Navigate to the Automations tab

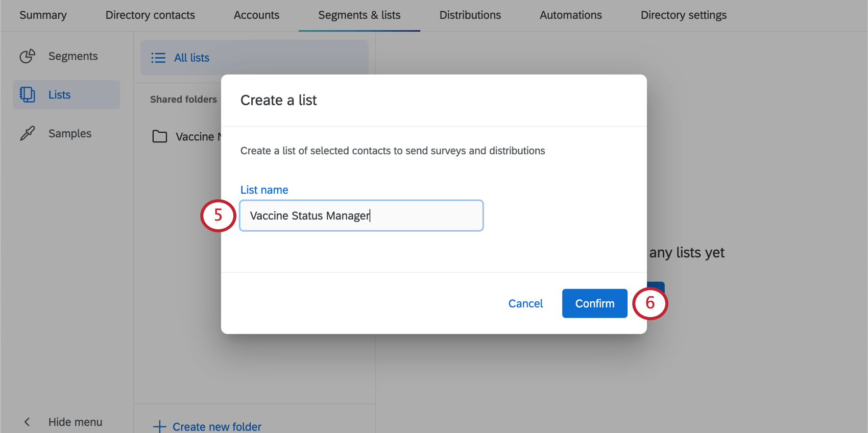[570, 15]
